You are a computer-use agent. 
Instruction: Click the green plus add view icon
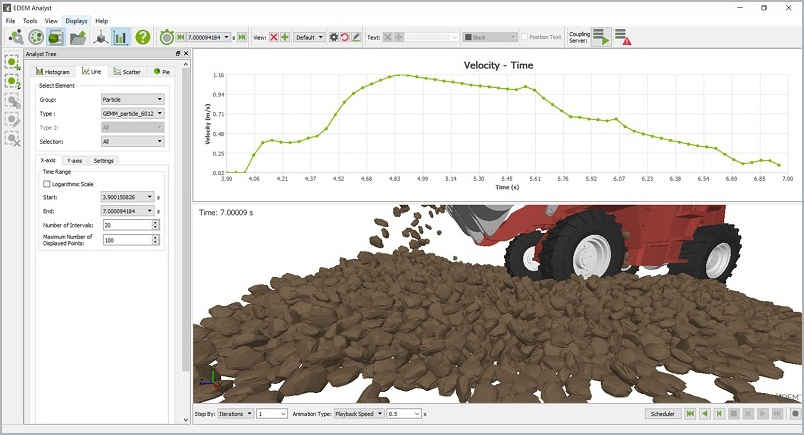click(285, 37)
